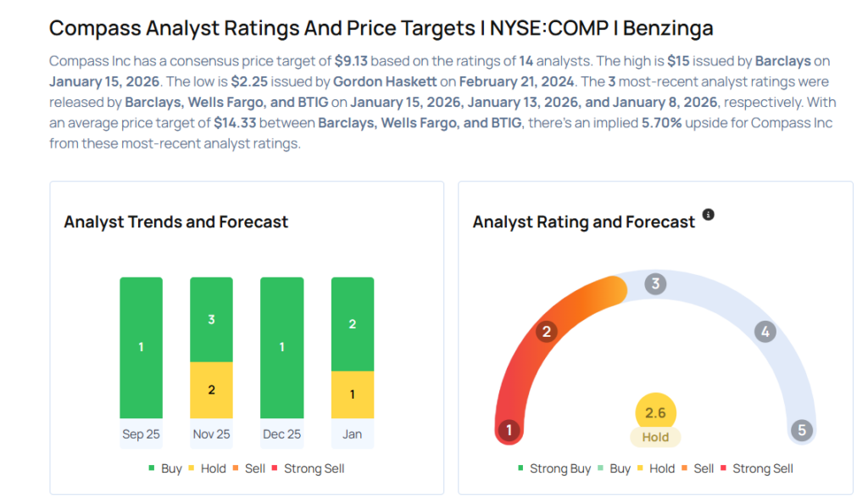Click the gauge marker numbered 4

(x=765, y=332)
